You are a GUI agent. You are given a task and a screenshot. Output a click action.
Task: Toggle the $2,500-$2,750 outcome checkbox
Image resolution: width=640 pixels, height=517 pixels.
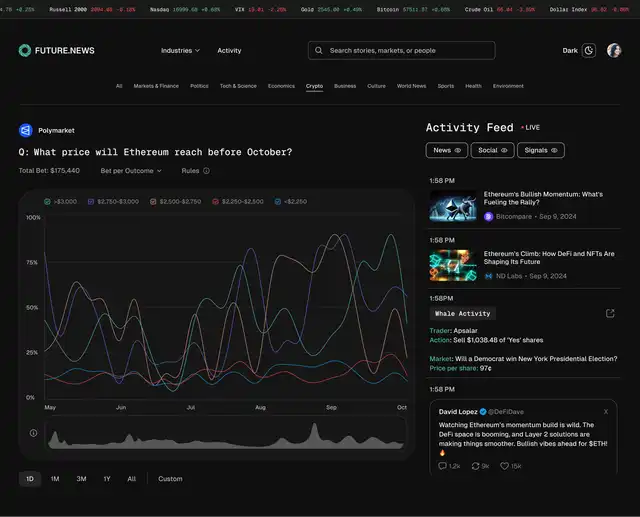point(153,202)
